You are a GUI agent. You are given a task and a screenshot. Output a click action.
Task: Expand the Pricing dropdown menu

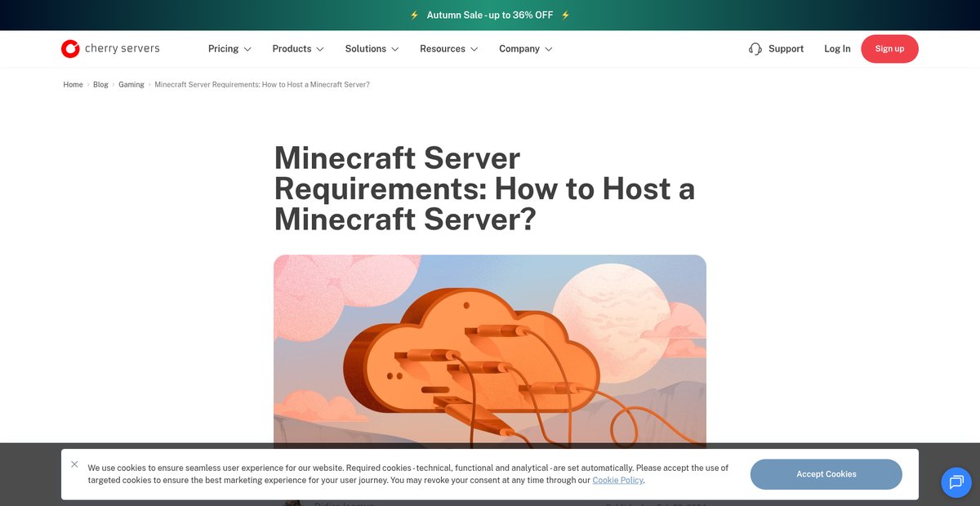(229, 49)
